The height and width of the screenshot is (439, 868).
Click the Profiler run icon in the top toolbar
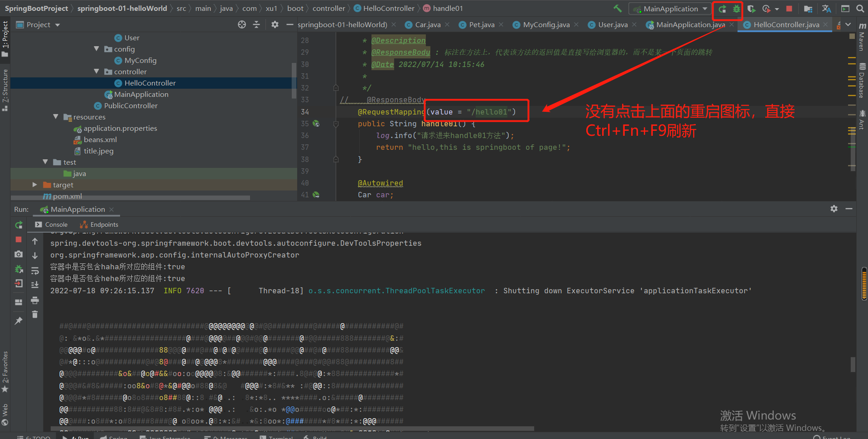(x=766, y=9)
